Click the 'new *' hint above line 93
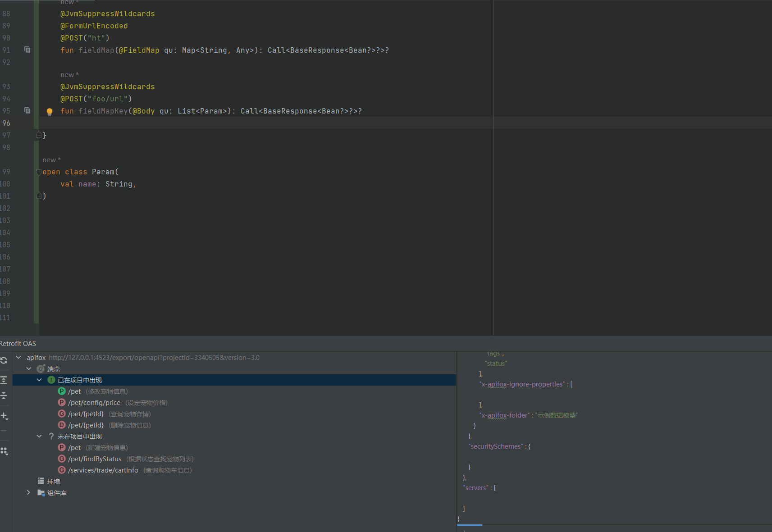 pyautogui.click(x=69, y=74)
